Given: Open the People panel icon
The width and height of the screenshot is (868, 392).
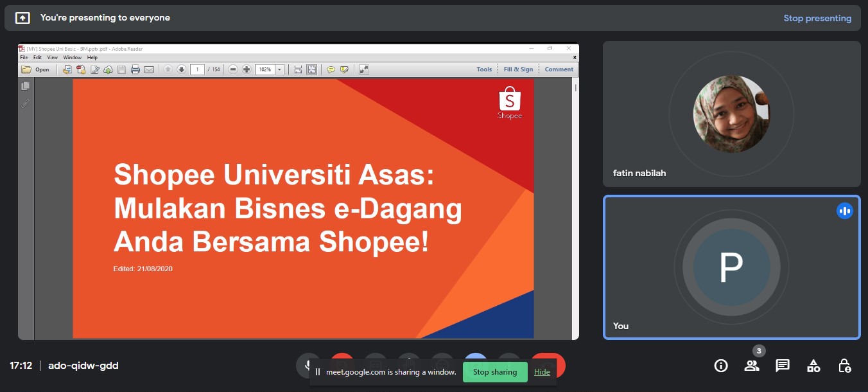Looking at the screenshot, I should (x=752, y=366).
